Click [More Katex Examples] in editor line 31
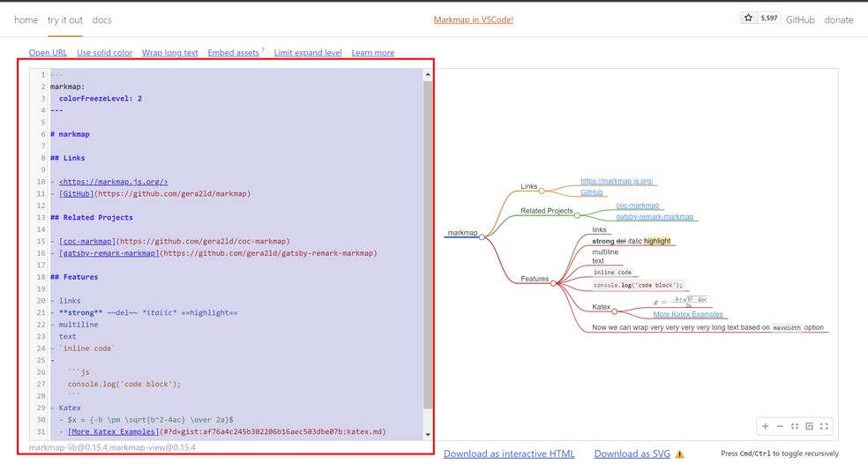The image size is (868, 472). coord(114,431)
